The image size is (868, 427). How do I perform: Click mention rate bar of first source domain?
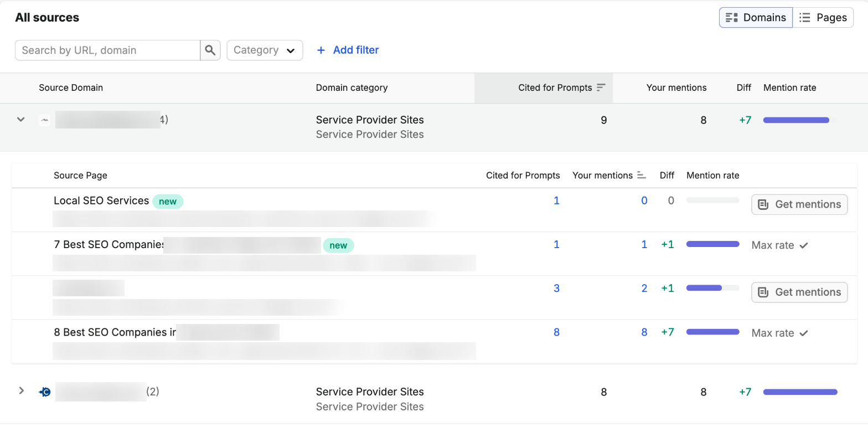796,120
